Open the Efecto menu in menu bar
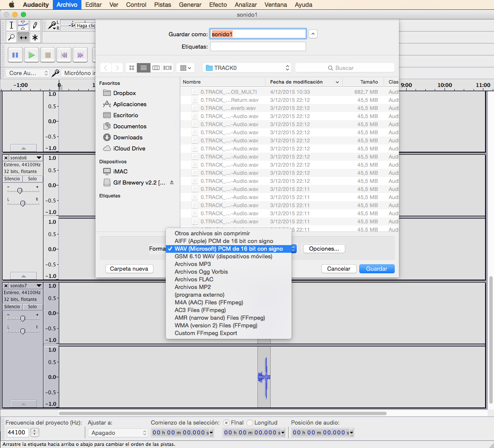494x448 pixels. point(218,5)
